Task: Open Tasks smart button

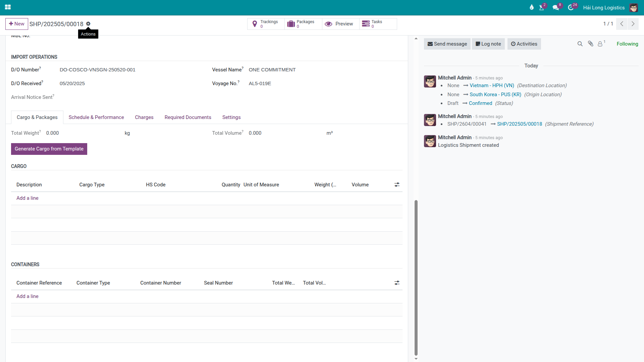Action: coord(378,24)
